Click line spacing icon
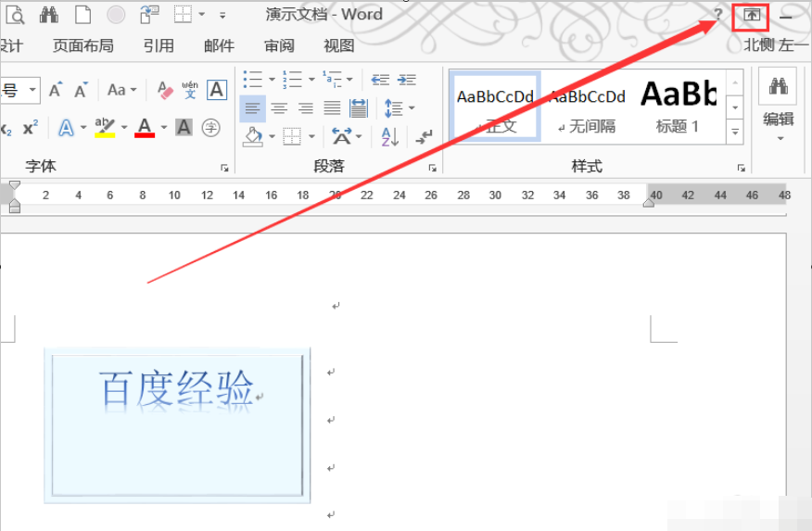This screenshot has height=531, width=812. 393,107
